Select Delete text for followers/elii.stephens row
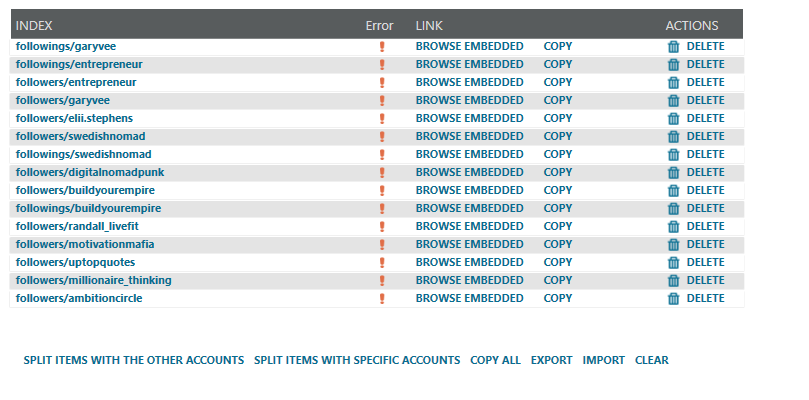Image resolution: width=809 pixels, height=400 pixels. pos(705,118)
